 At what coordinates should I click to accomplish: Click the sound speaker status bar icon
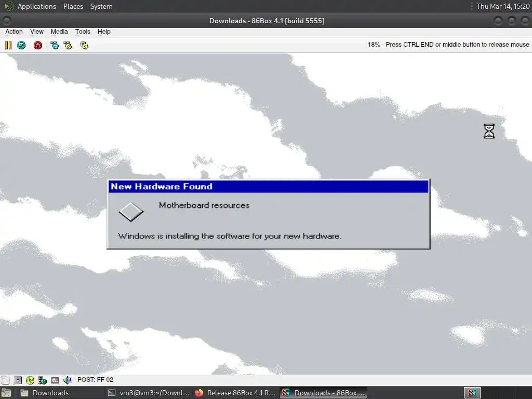68,380
